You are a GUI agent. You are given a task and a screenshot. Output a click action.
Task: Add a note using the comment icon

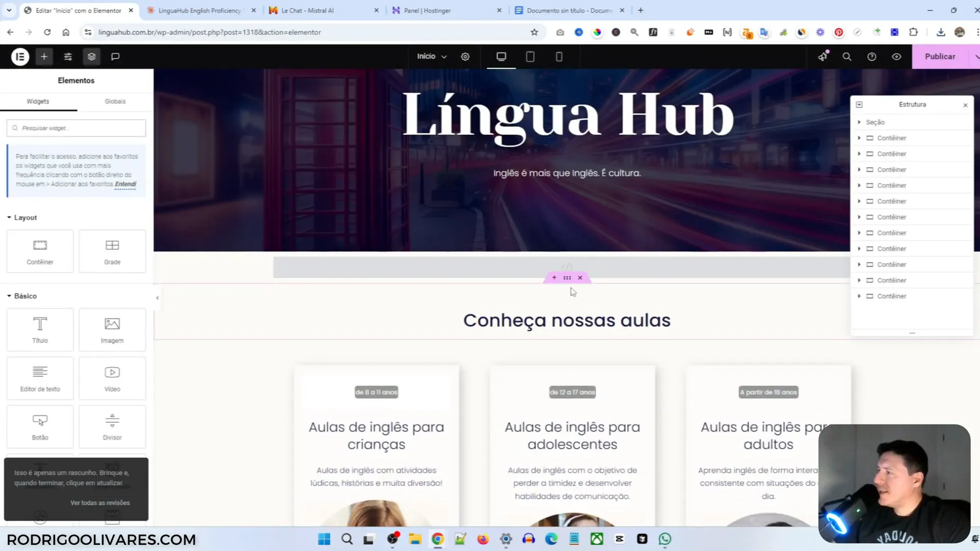115,56
